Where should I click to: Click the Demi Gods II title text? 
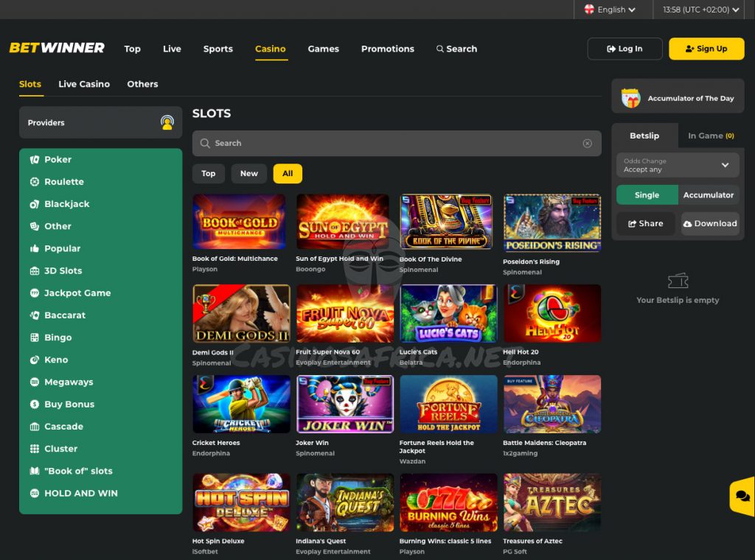(x=213, y=353)
